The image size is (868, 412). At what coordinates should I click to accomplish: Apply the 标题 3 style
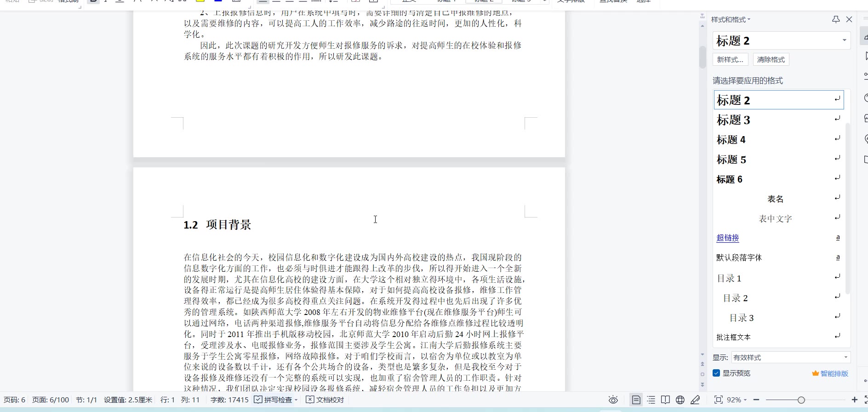[x=778, y=120]
